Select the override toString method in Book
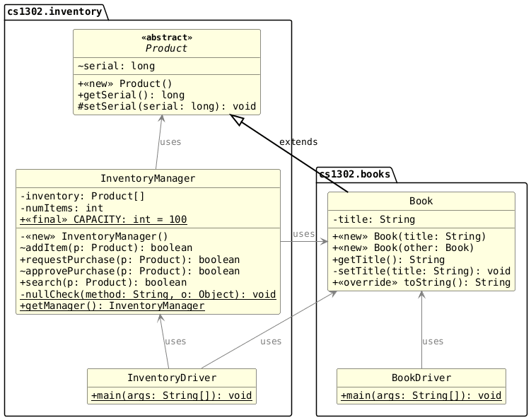The image size is (531, 420). [421, 282]
